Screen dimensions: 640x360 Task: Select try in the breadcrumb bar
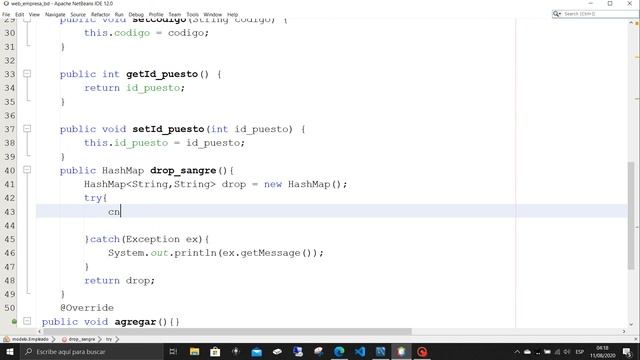coord(109,339)
